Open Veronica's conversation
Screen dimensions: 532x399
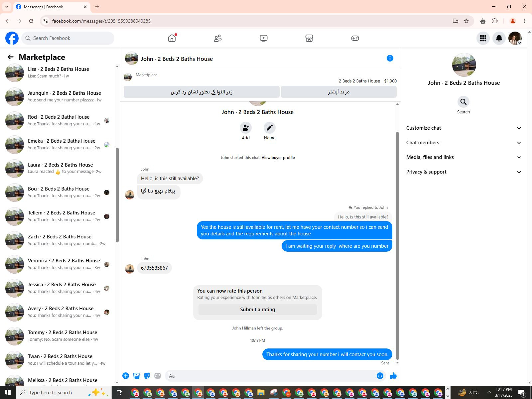click(x=59, y=264)
